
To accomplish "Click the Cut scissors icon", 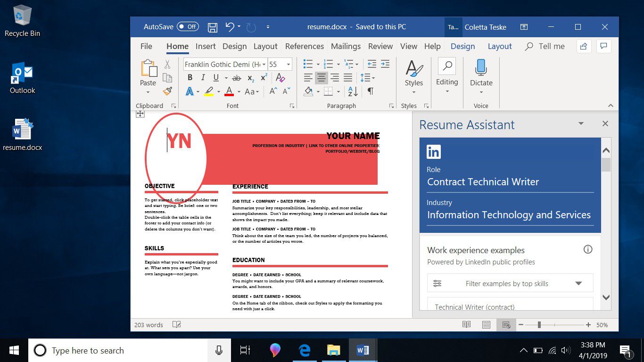I will pos(167,65).
